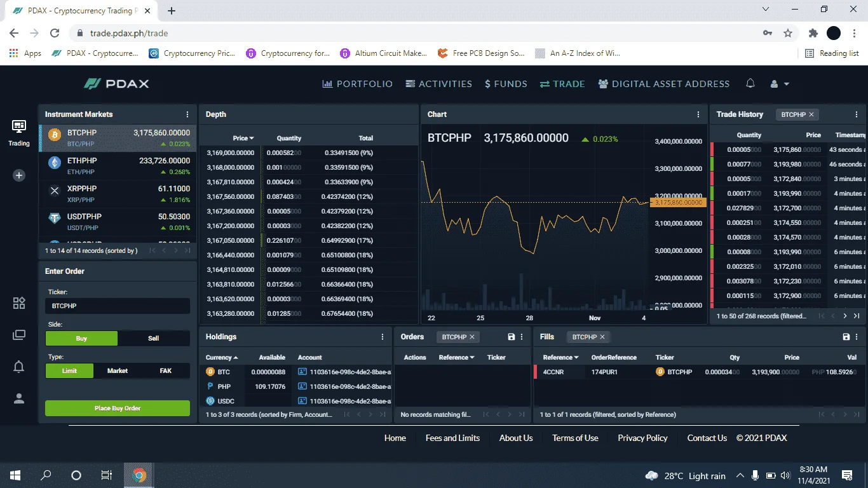This screenshot has height=488, width=868.
Task: Remove BTCPHP filter in Orders panel
Action: [472, 337]
